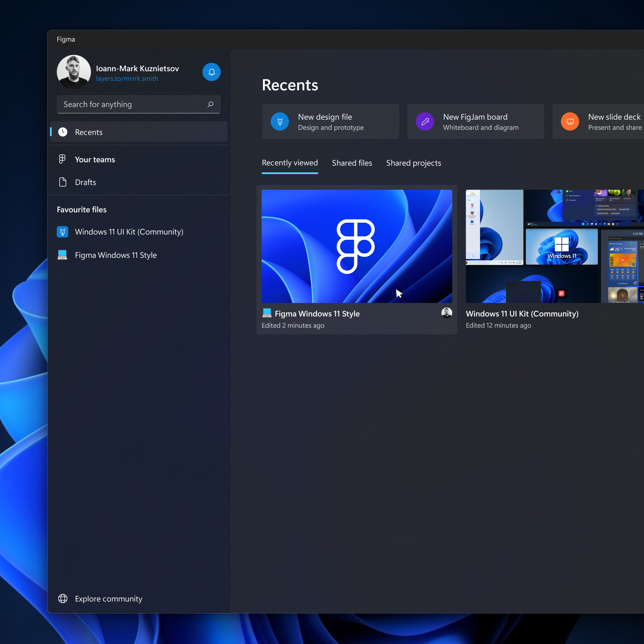Open the layers.to/mrrrk.smith profile link

(x=127, y=79)
